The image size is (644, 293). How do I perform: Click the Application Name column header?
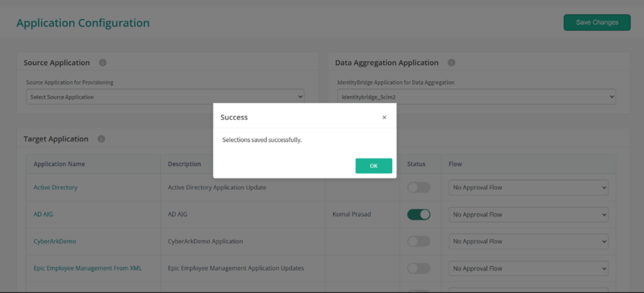click(59, 163)
